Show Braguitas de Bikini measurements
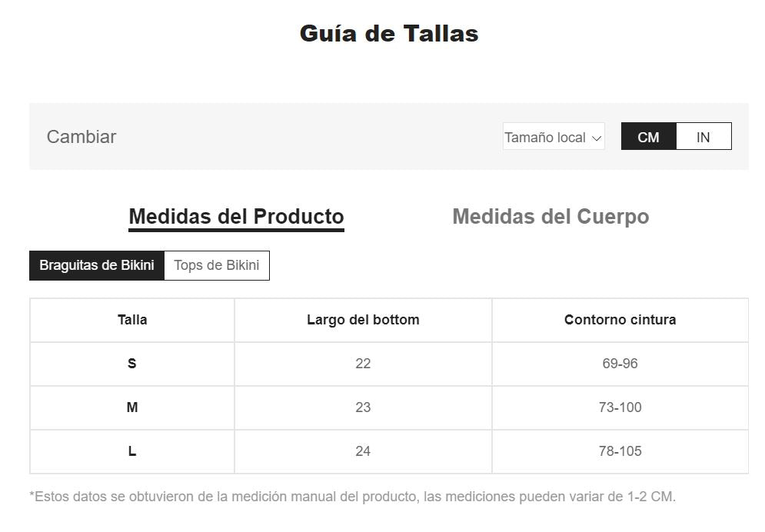This screenshot has width=765, height=532. tap(97, 265)
